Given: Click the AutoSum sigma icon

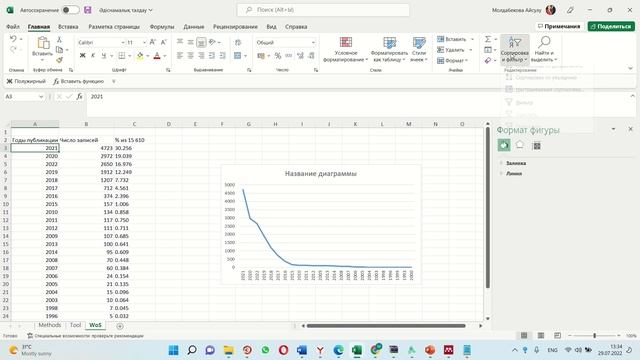Looking at the screenshot, I should 488,39.
